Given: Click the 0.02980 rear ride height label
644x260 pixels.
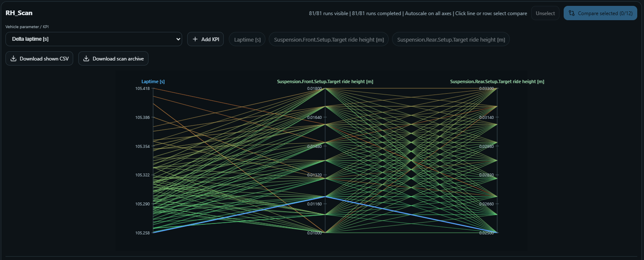Looking at the screenshot, I should [486, 146].
